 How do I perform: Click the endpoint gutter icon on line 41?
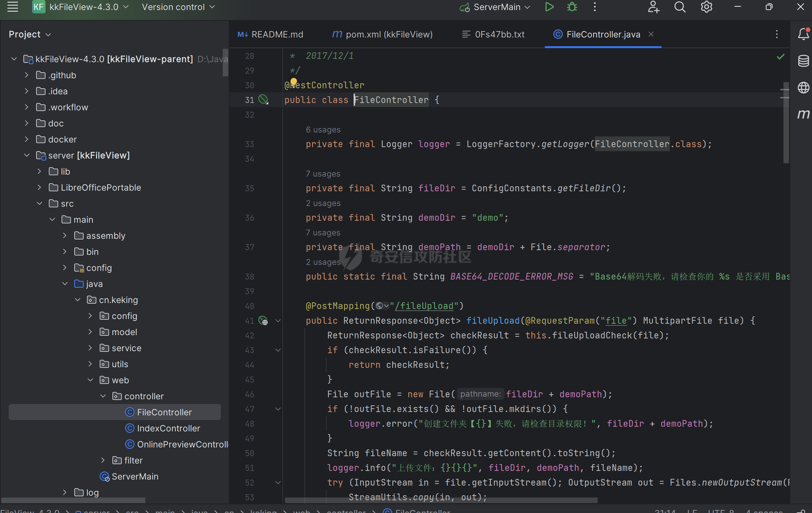263,320
